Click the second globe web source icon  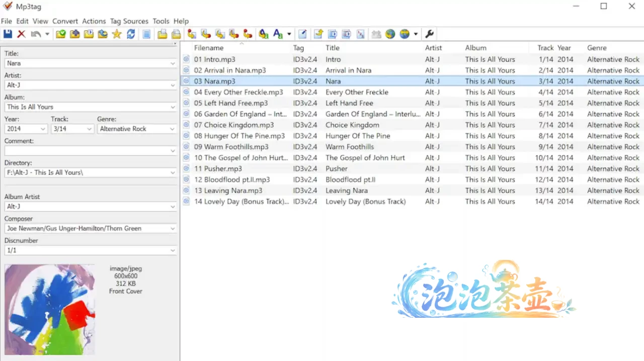(405, 34)
